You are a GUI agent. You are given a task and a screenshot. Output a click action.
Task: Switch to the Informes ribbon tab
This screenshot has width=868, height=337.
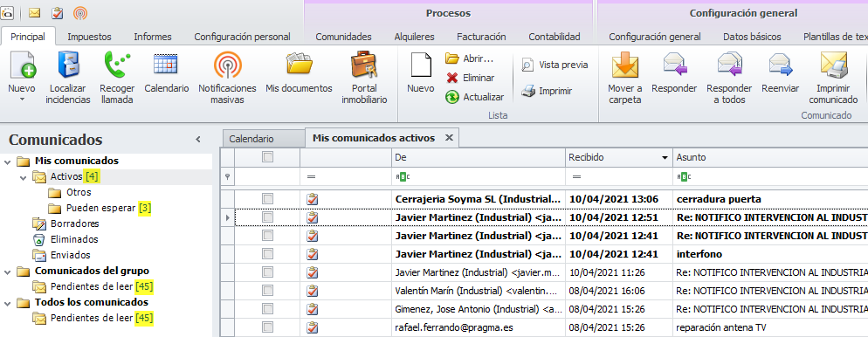point(153,37)
